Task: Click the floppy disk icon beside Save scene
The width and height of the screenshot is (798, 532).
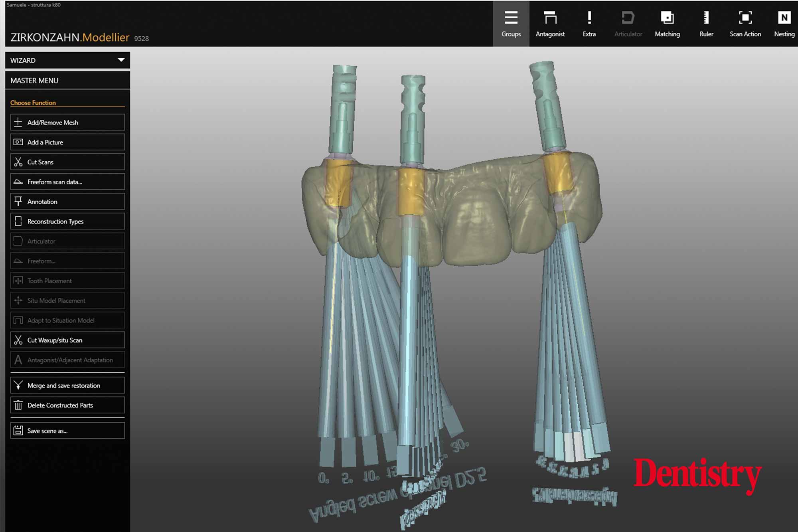Action: tap(18, 431)
